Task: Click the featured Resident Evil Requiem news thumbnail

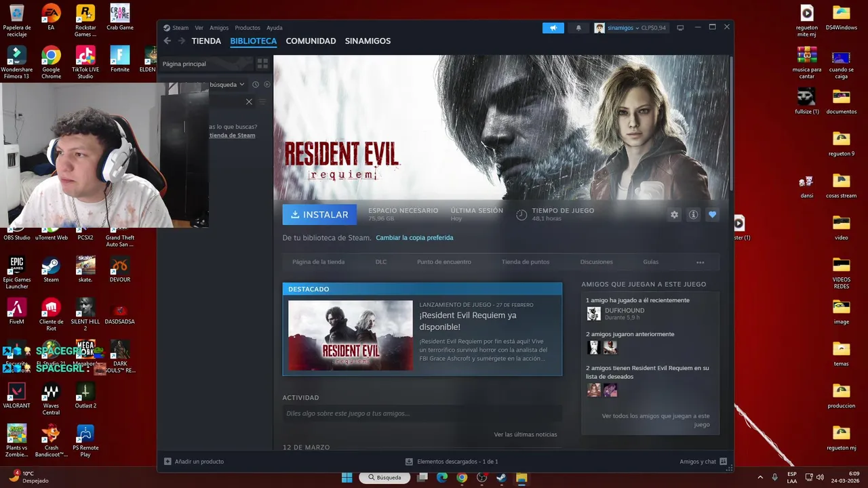Action: point(350,335)
